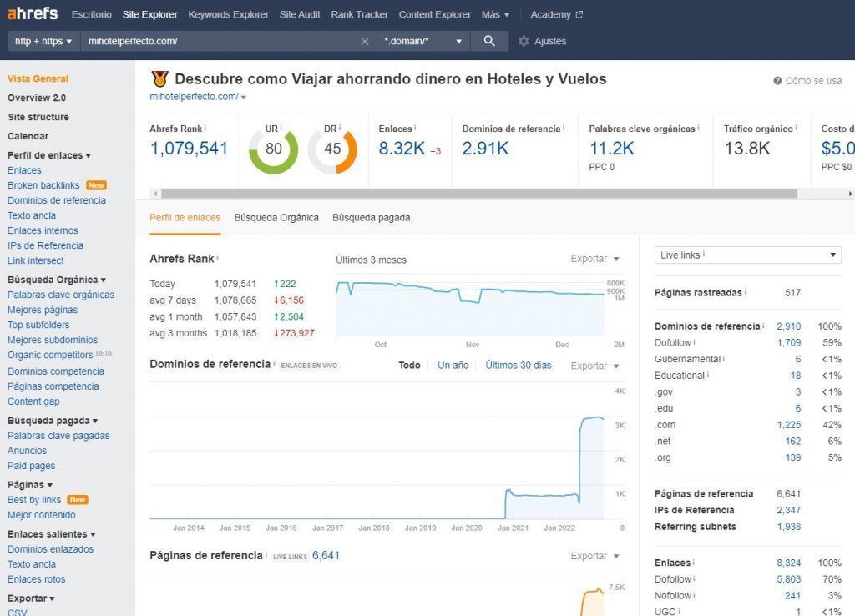Select Un año range for referring domains chart
Viewport: 855px width, 616px height.
coord(453,366)
